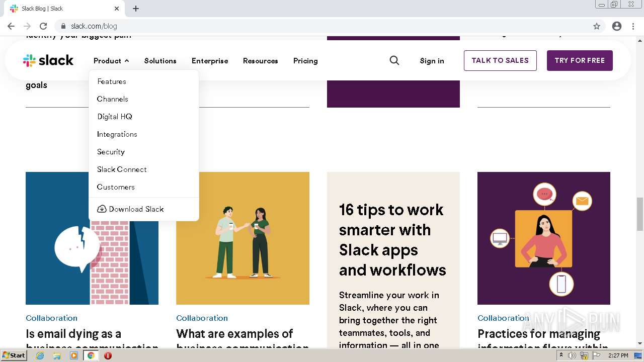Viewport: 644px width, 362px height.
Task: Open Chrome profile avatar icon
Action: point(617,26)
